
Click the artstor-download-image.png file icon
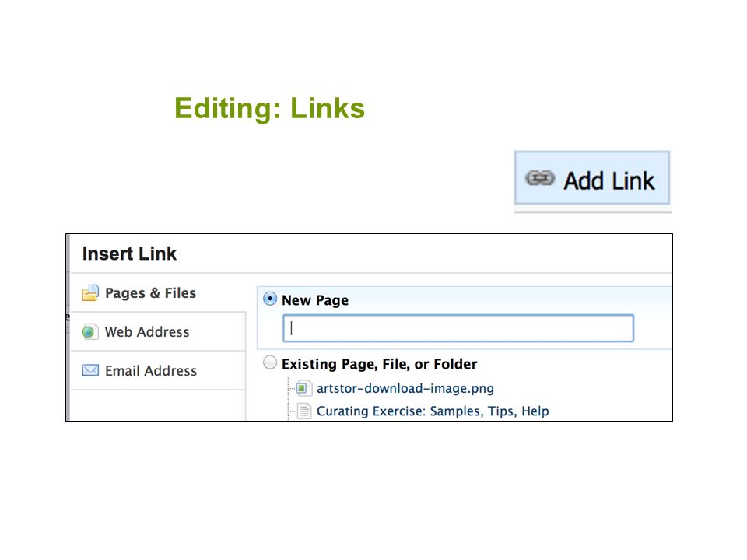point(303,388)
